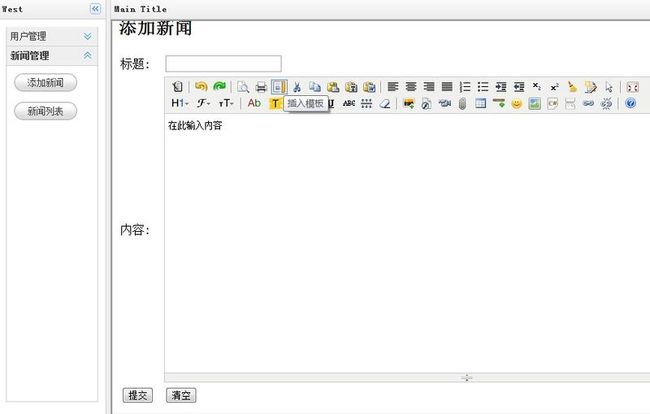Align text left

pyautogui.click(x=393, y=87)
